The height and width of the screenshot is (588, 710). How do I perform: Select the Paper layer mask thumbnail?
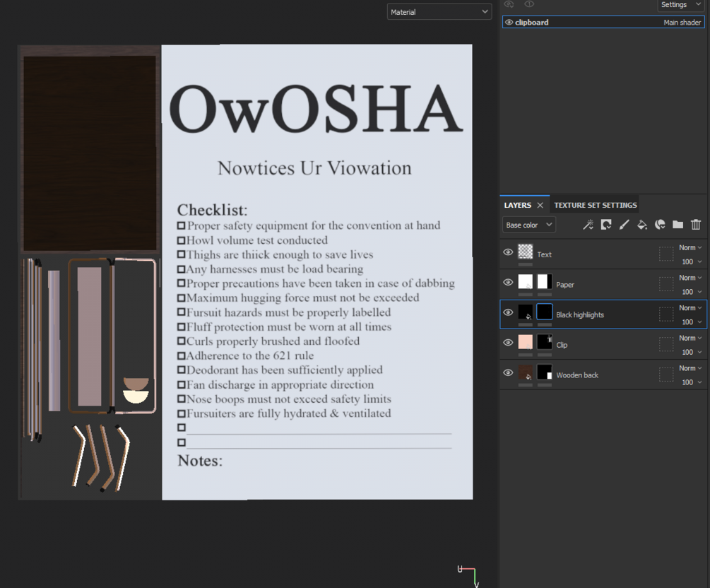(544, 281)
